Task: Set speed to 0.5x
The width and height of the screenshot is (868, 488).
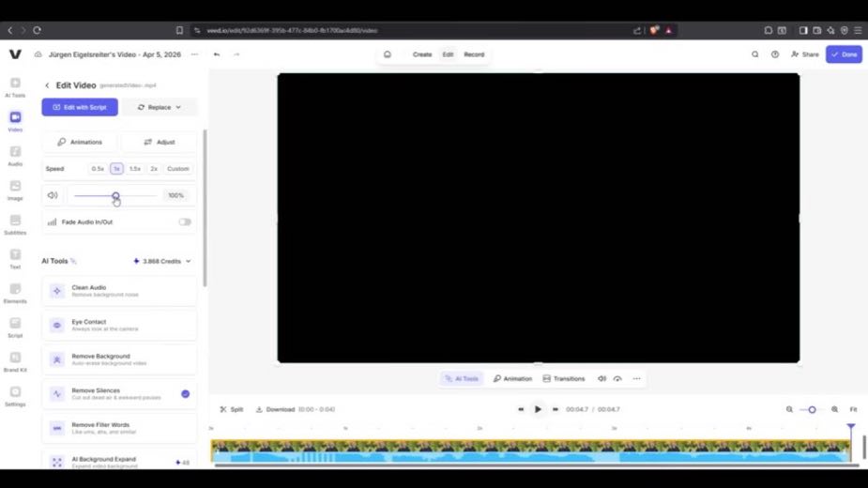Action: (98, 168)
